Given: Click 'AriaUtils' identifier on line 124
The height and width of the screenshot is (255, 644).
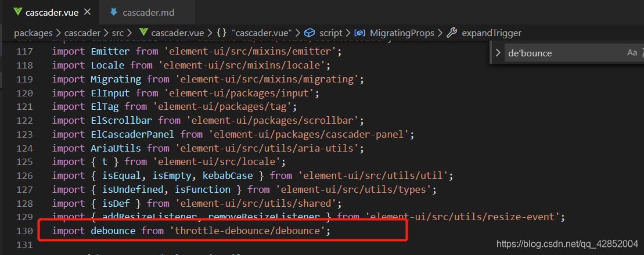Looking at the screenshot, I should pyautogui.click(x=116, y=148).
